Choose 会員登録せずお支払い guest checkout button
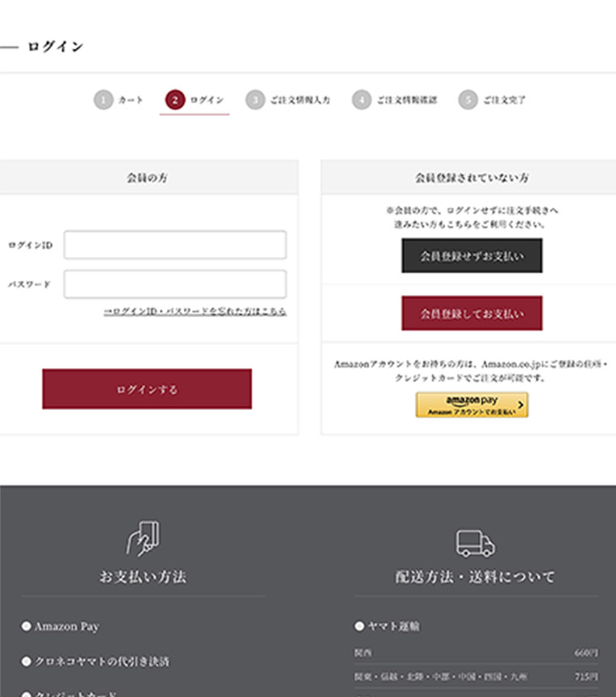 point(472,255)
